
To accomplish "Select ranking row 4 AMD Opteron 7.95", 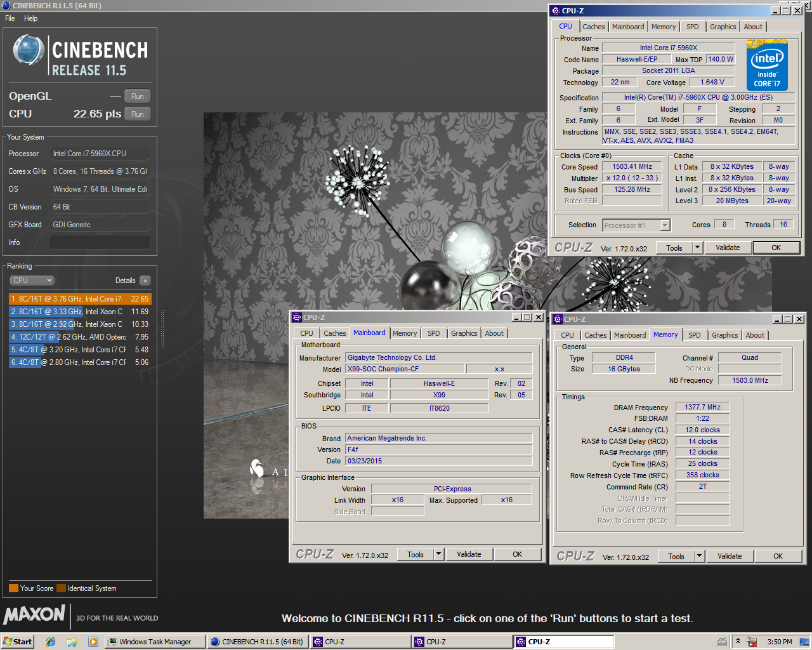I will coord(80,337).
